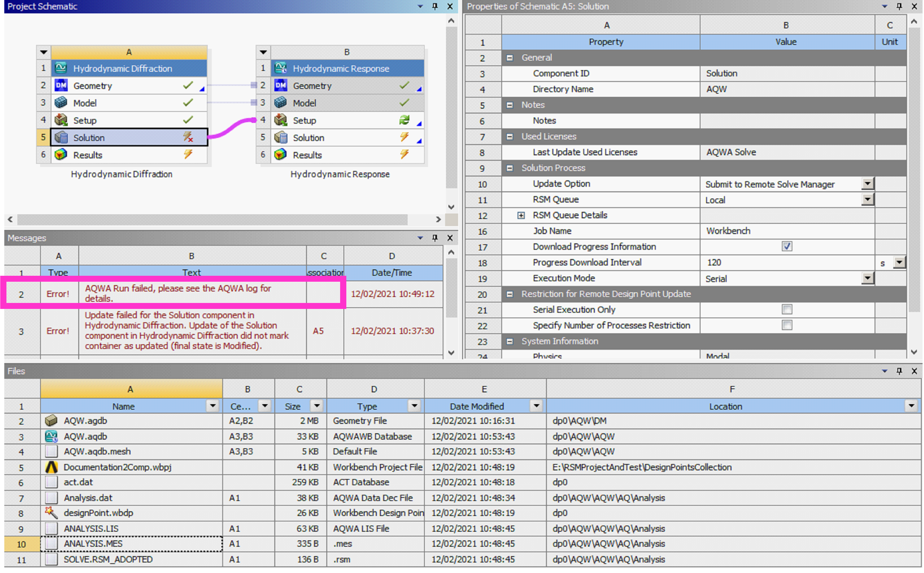
Task: Click Setup icon in Hydrodynamic Diffraction system
Action: (x=61, y=120)
